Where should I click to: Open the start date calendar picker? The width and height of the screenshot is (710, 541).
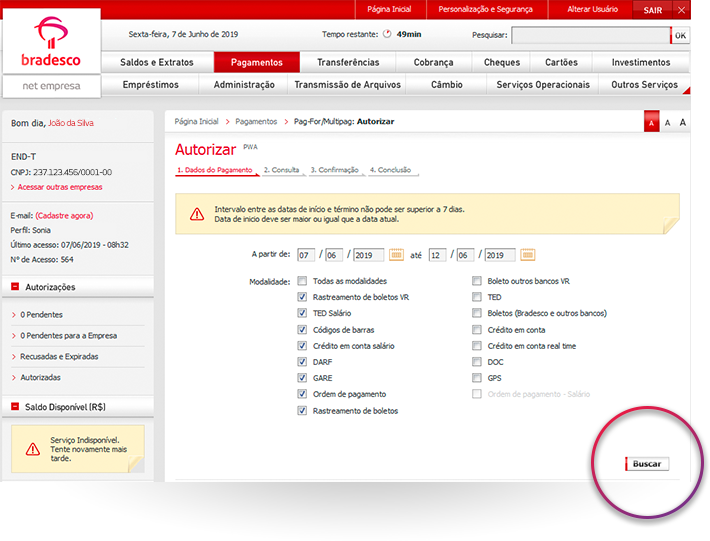[396, 255]
